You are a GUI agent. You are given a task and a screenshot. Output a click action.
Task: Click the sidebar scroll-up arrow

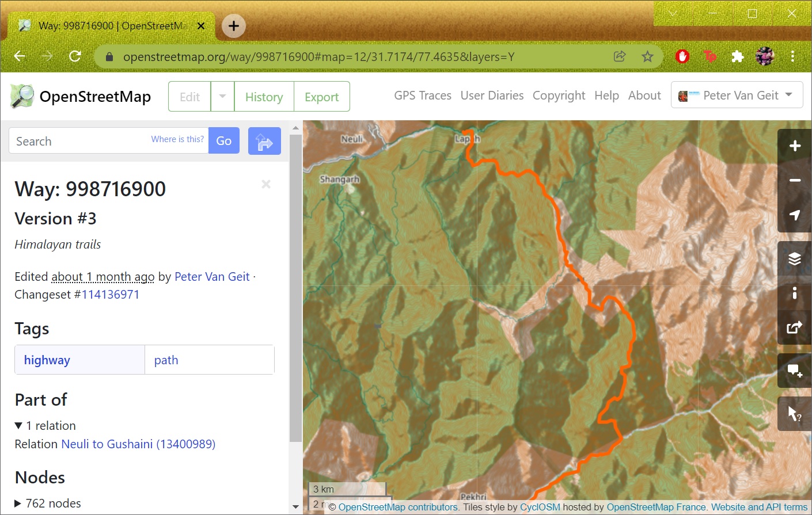click(x=295, y=128)
